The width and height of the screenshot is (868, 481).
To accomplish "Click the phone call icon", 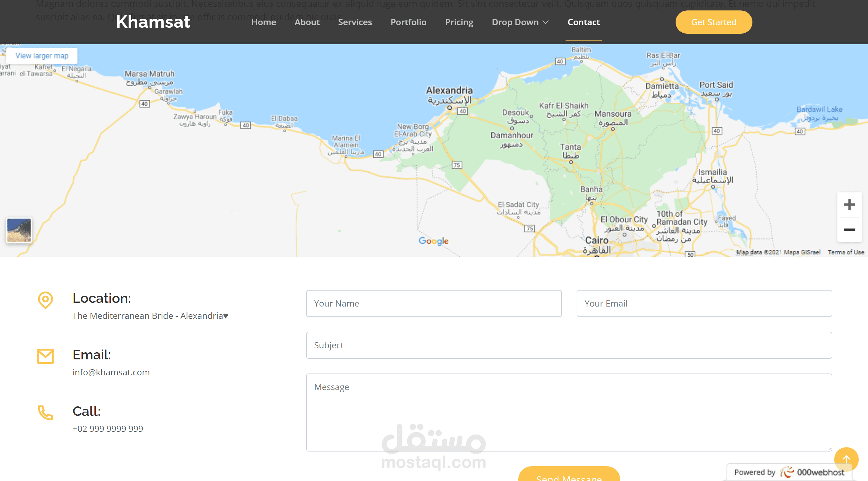I will pyautogui.click(x=45, y=412).
